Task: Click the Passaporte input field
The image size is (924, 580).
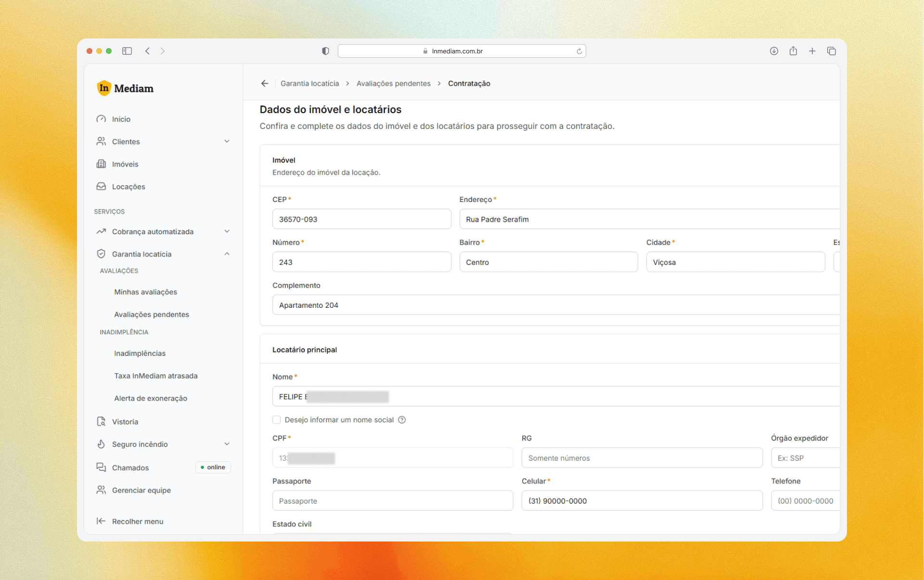Action: point(393,501)
